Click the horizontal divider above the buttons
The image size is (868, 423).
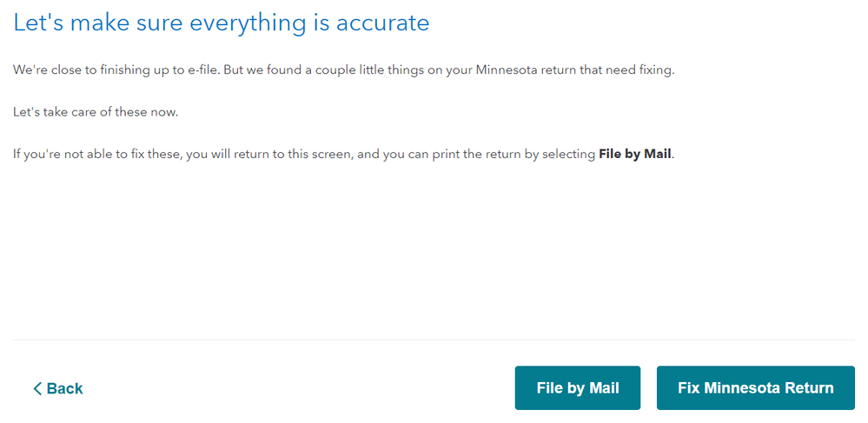coord(434,340)
